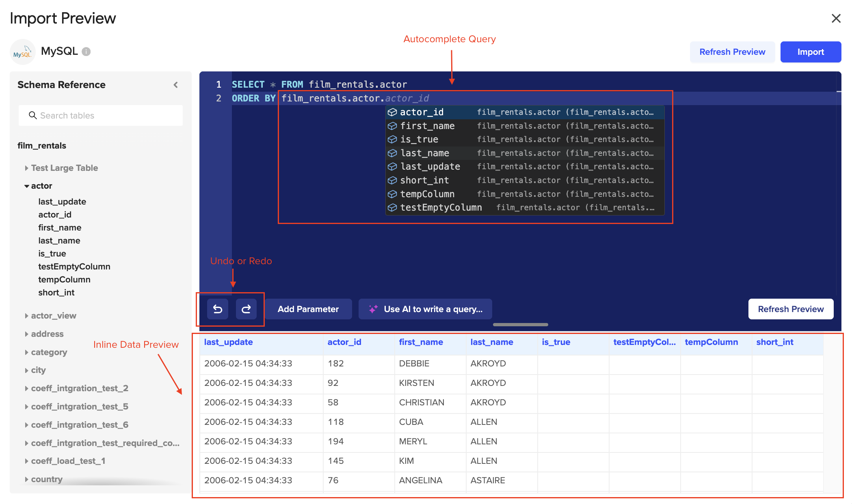Expand the Test Large Table node

pos(27,168)
